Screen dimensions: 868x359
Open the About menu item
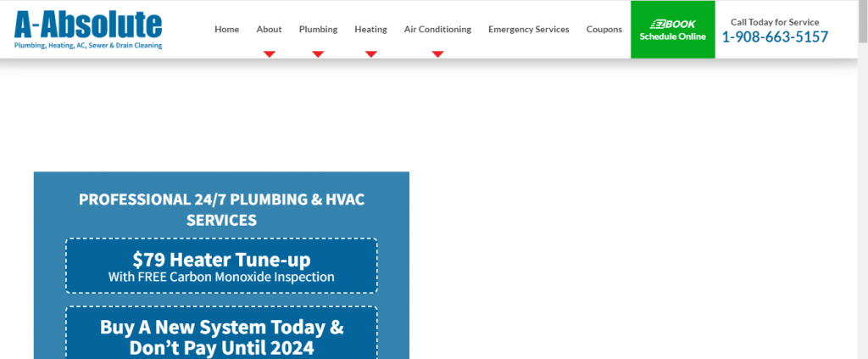(269, 29)
